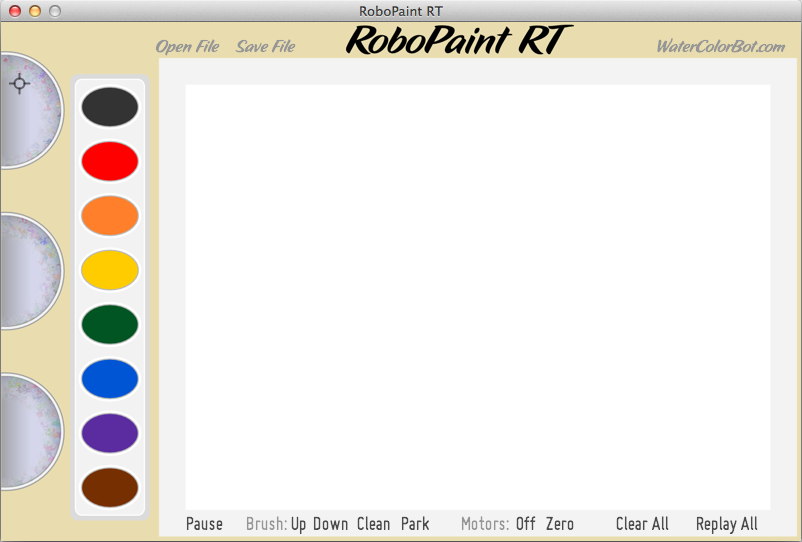Park the brush
Screen dimensions: 802x542
coord(415,524)
